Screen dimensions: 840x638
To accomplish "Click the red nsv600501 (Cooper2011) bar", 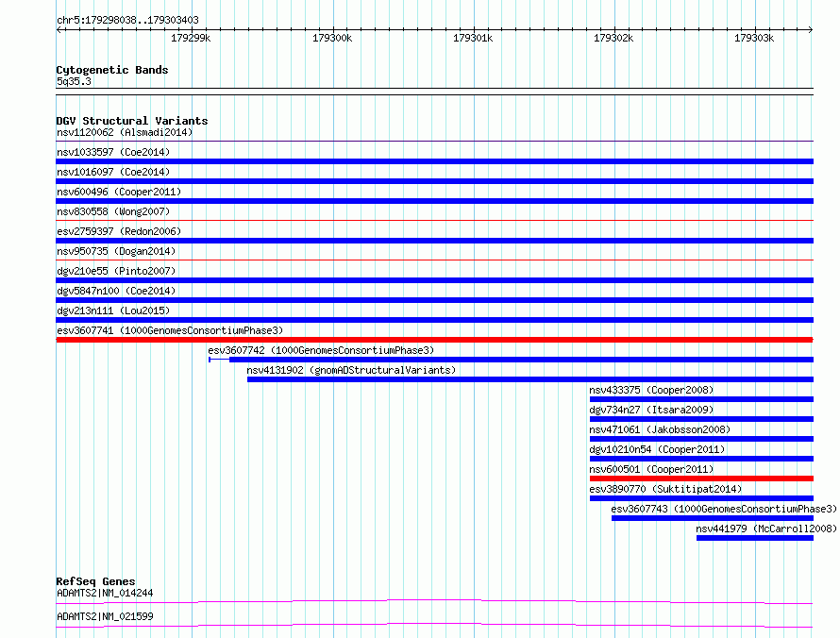I will tap(702, 478).
